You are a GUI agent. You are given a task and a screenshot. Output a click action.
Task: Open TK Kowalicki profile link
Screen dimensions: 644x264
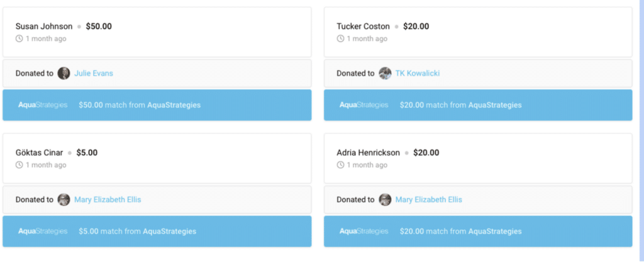pyautogui.click(x=418, y=74)
